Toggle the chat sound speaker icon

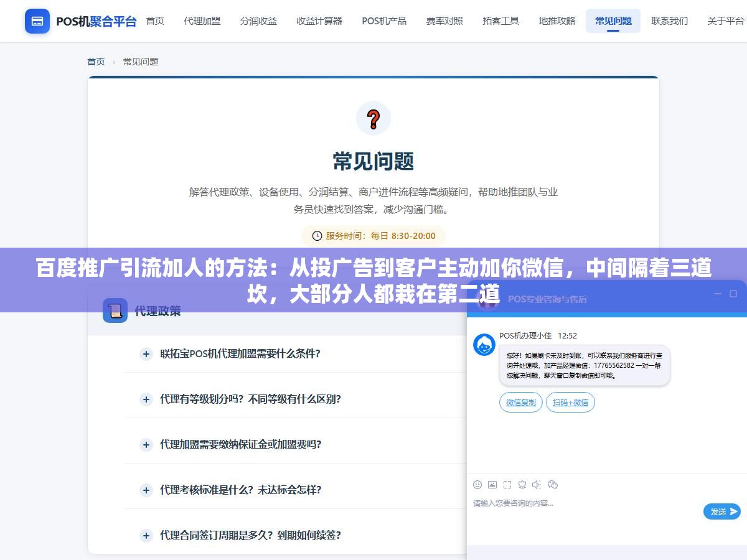pos(537,484)
